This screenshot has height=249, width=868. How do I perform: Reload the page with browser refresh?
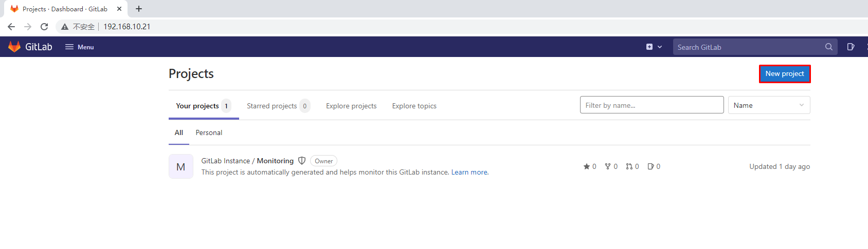tap(44, 27)
